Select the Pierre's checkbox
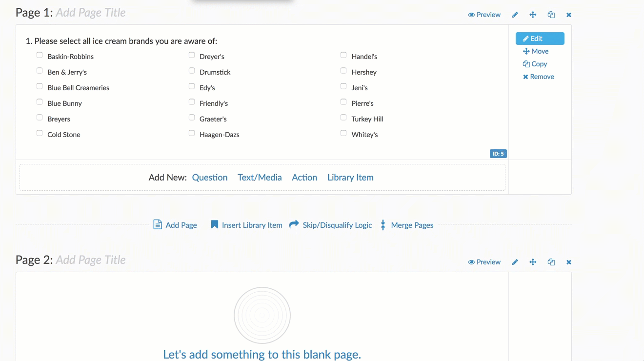This screenshot has height=361, width=644. (x=343, y=102)
